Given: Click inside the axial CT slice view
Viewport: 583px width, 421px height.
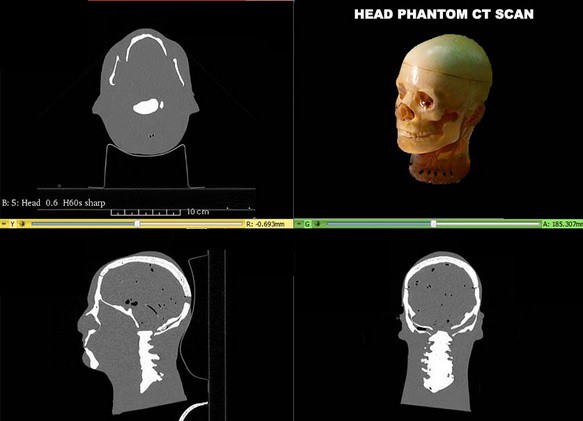Looking at the screenshot, I should coord(146,93).
